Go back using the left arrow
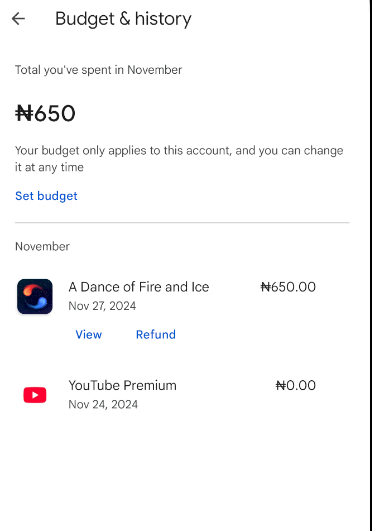Viewport: 372px width, 531px height. (18, 19)
